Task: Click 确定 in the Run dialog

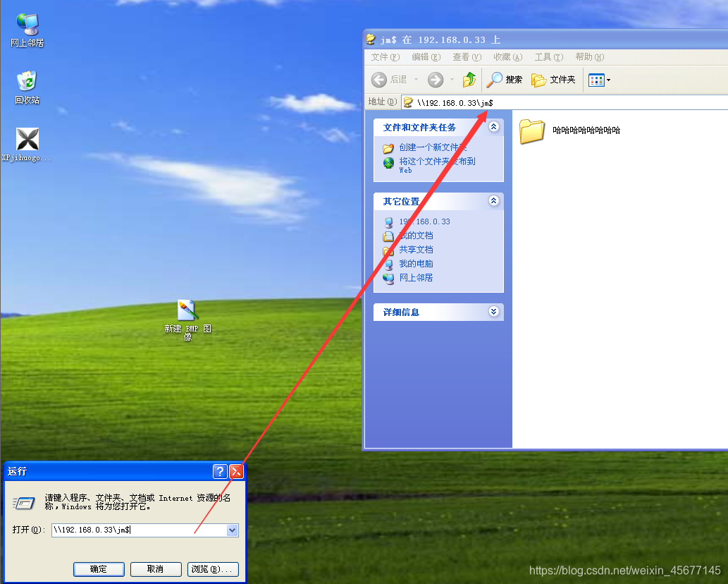Action: (99, 569)
